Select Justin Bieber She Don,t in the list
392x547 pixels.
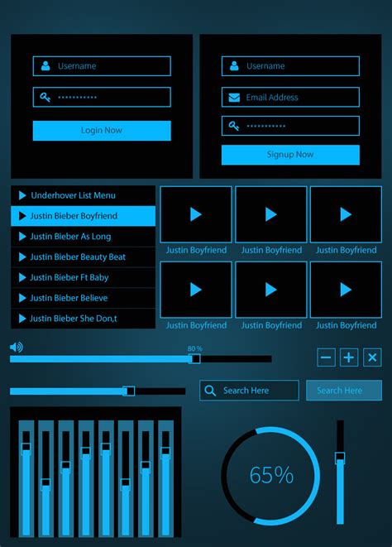pos(83,319)
